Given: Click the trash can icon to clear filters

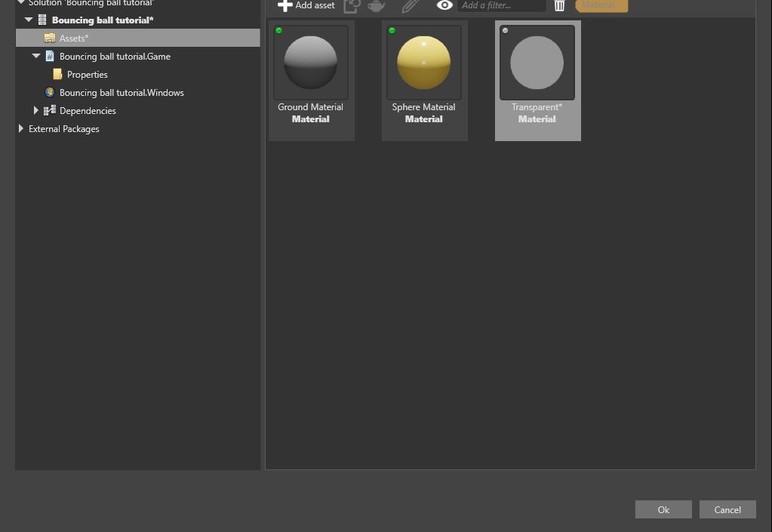Looking at the screenshot, I should [x=559, y=5].
